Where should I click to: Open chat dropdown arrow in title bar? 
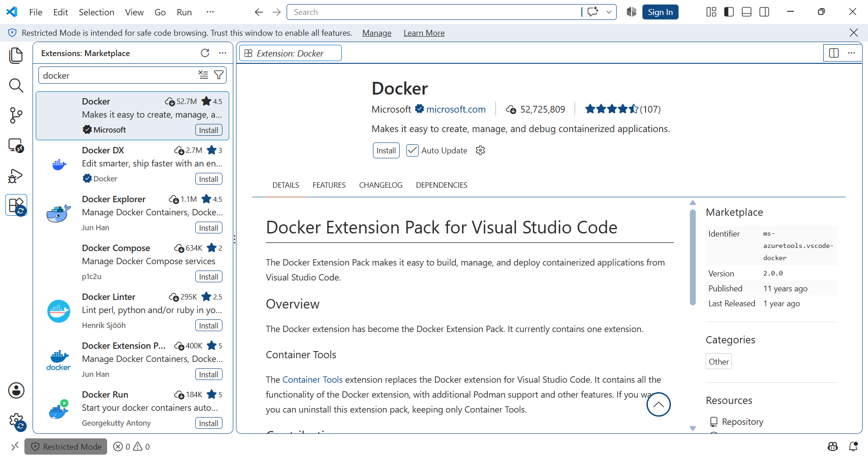pyautogui.click(x=609, y=12)
